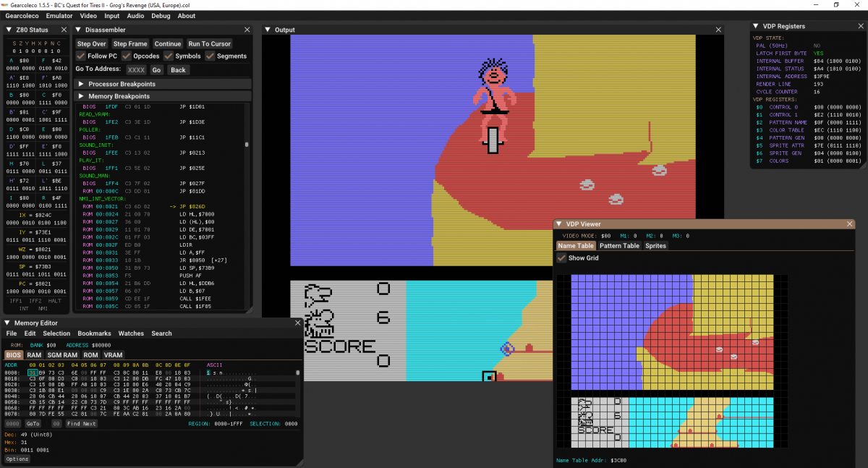Screen dimensions: 868x468
Task: Click the Disassembler vertical scrollbar handle
Action: [x=247, y=144]
